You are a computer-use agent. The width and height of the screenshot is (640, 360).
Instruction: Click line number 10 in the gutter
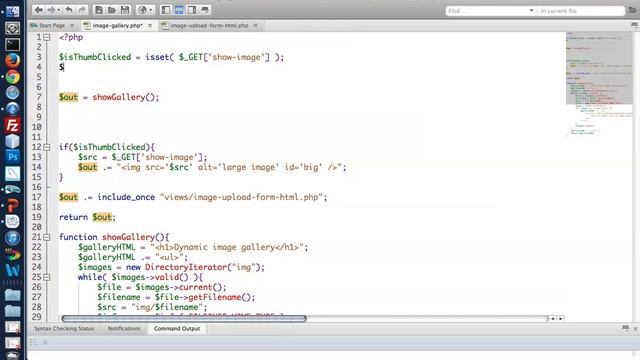(37, 127)
